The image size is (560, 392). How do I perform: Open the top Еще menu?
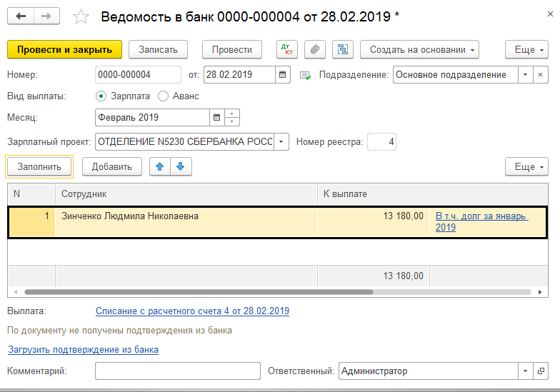526,49
